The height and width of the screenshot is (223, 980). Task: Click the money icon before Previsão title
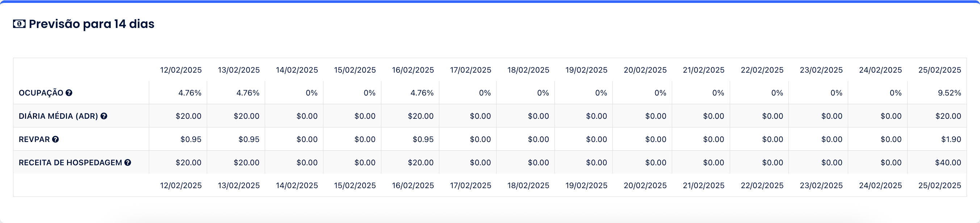click(x=19, y=24)
